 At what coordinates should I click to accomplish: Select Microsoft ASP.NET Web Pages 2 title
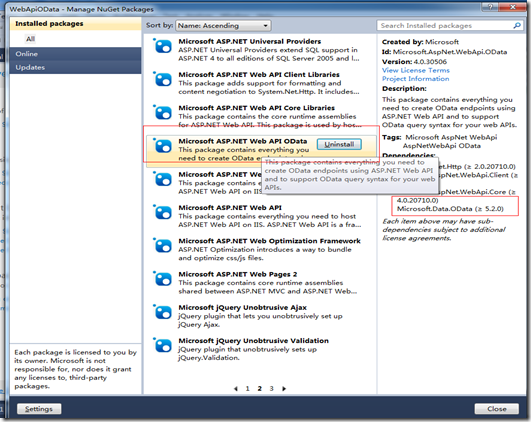238,274
